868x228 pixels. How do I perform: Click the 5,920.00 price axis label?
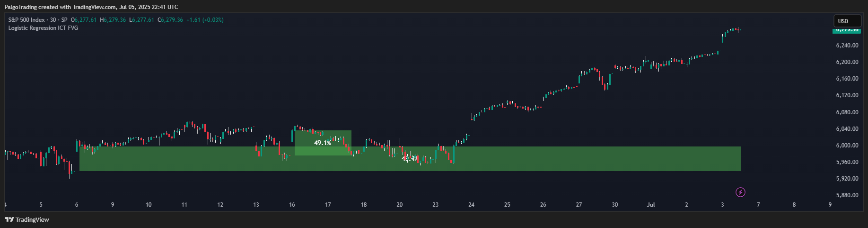click(847, 179)
